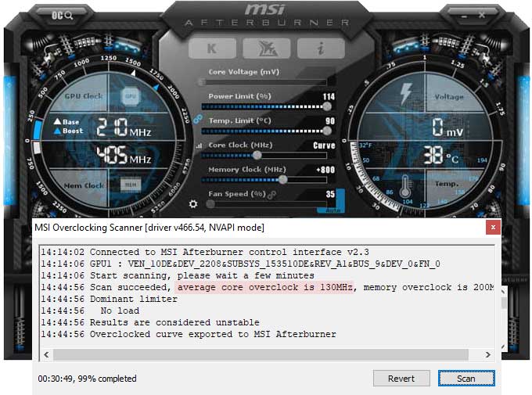Click the 'Dominant limiter' log line
Screen dimensions: 532x395
point(109,299)
